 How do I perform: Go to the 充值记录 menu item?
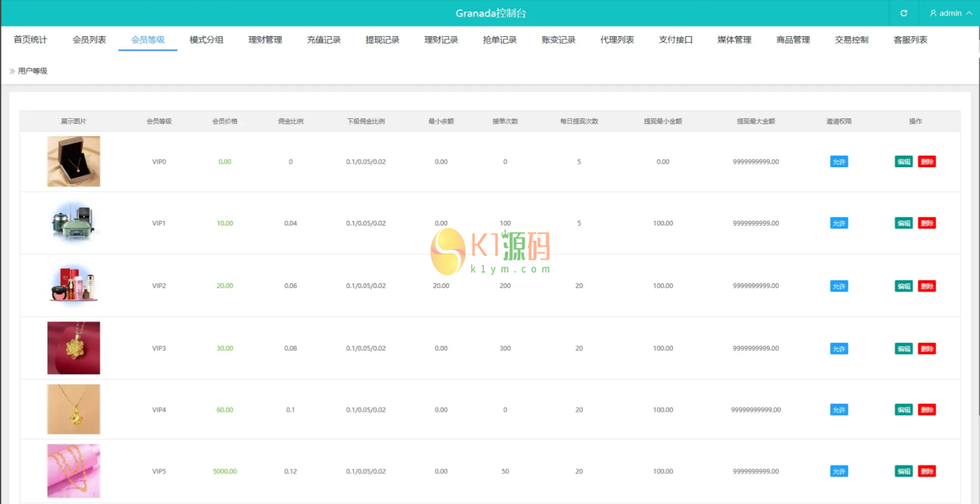[x=324, y=40]
